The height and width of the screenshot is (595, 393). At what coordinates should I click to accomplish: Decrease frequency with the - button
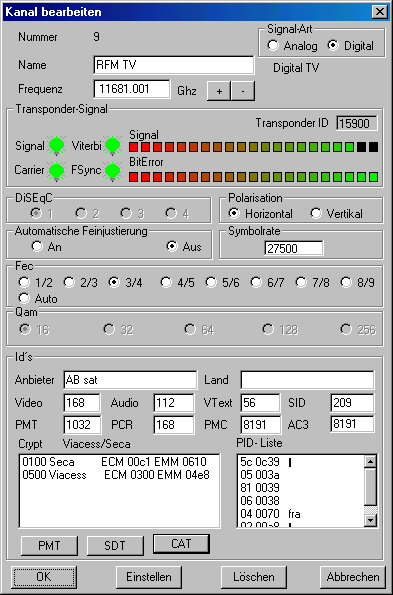(243, 91)
